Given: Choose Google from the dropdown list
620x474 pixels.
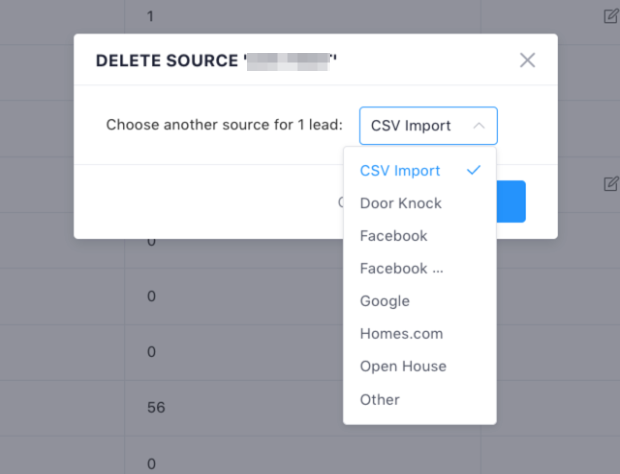Looking at the screenshot, I should click(385, 301).
